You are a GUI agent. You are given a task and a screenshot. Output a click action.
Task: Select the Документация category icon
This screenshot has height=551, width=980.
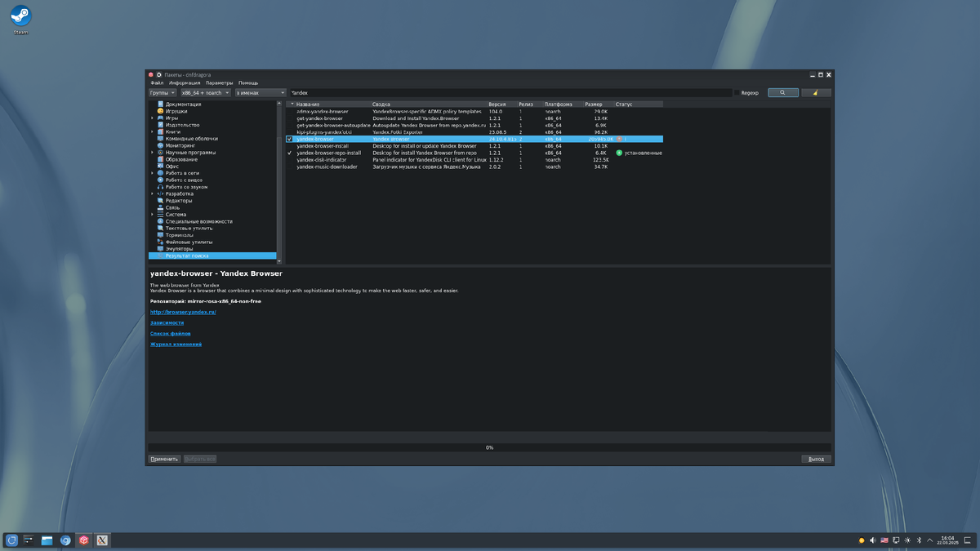(x=160, y=104)
